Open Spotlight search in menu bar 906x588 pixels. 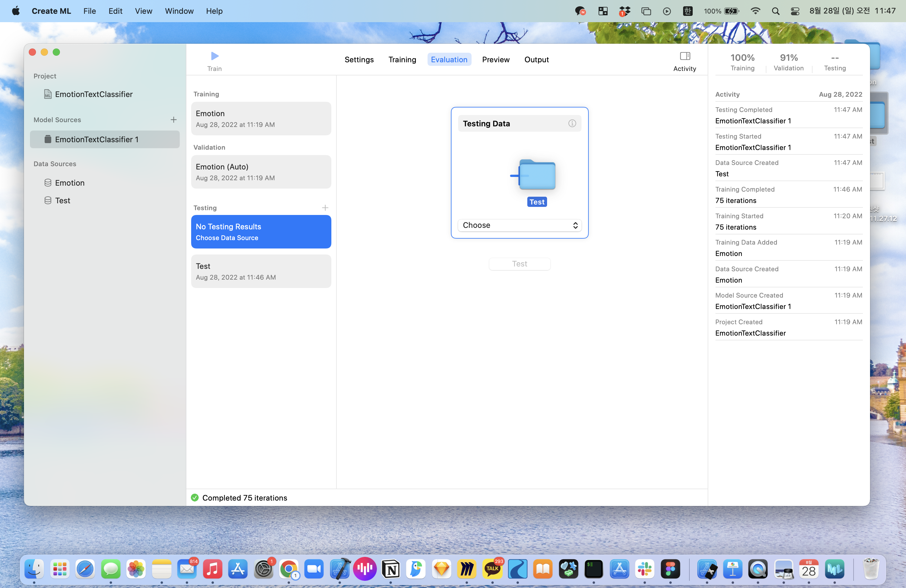[x=775, y=11]
